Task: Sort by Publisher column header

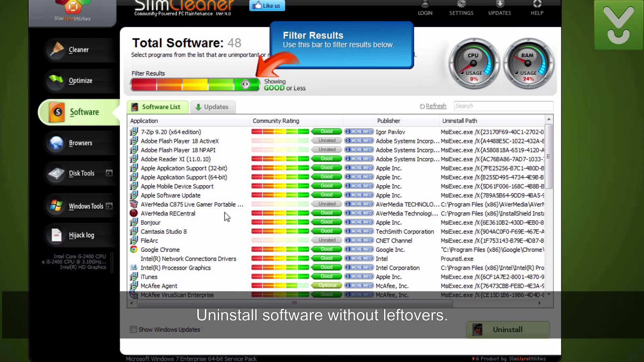Action: tap(407, 121)
